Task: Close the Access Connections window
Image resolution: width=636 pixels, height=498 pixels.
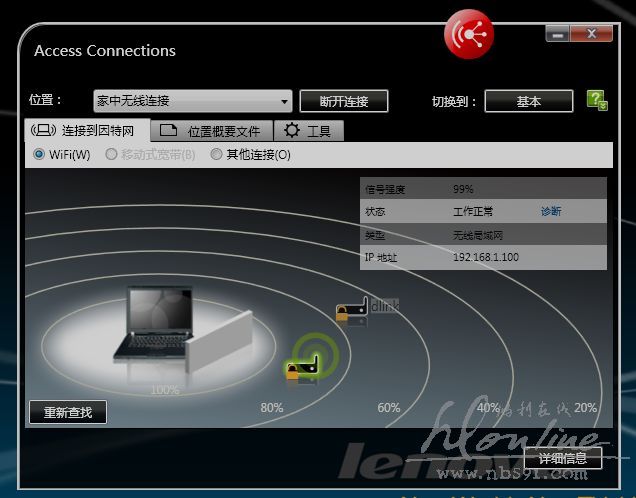Action: (591, 34)
